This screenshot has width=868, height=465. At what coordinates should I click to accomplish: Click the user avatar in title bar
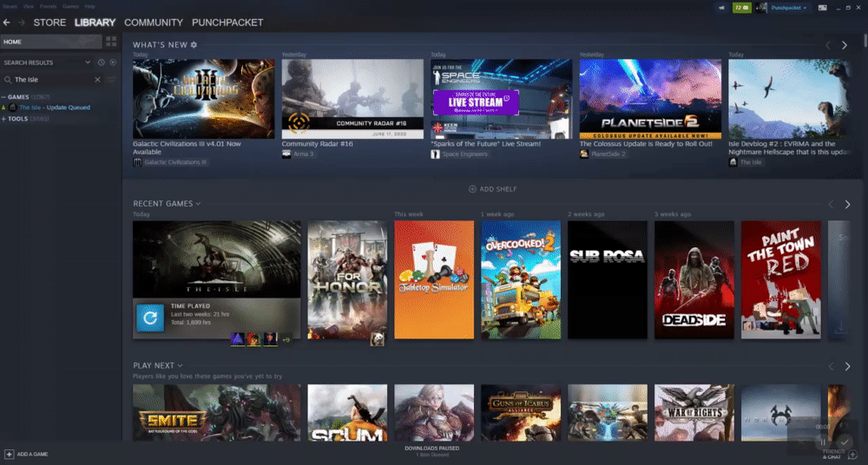coord(762,8)
